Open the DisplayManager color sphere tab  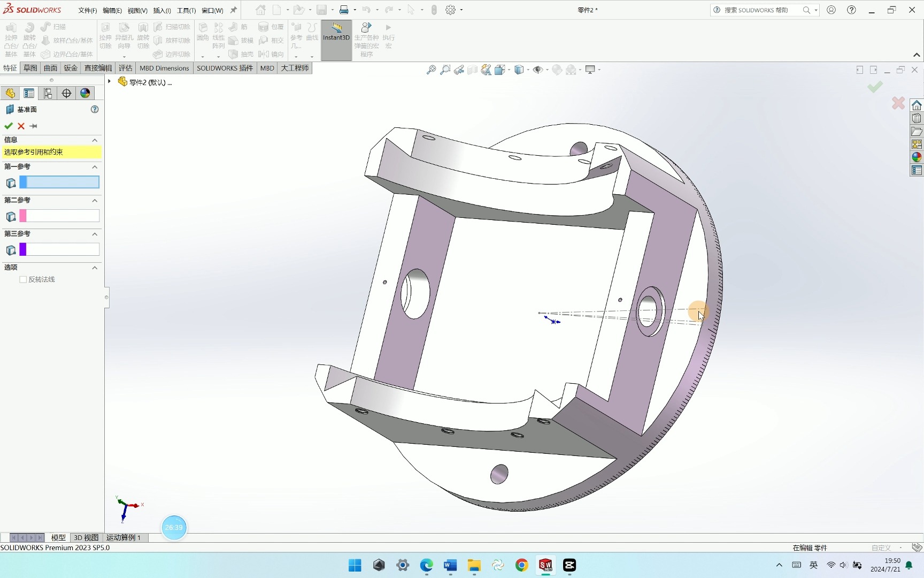point(85,93)
